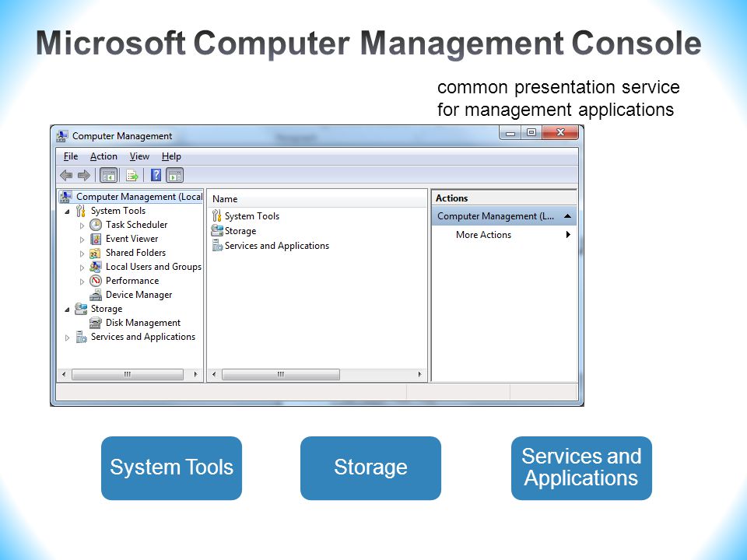747x560 pixels.
Task: Collapse the Computer Management section in Actions pane
Action: pyautogui.click(x=567, y=216)
